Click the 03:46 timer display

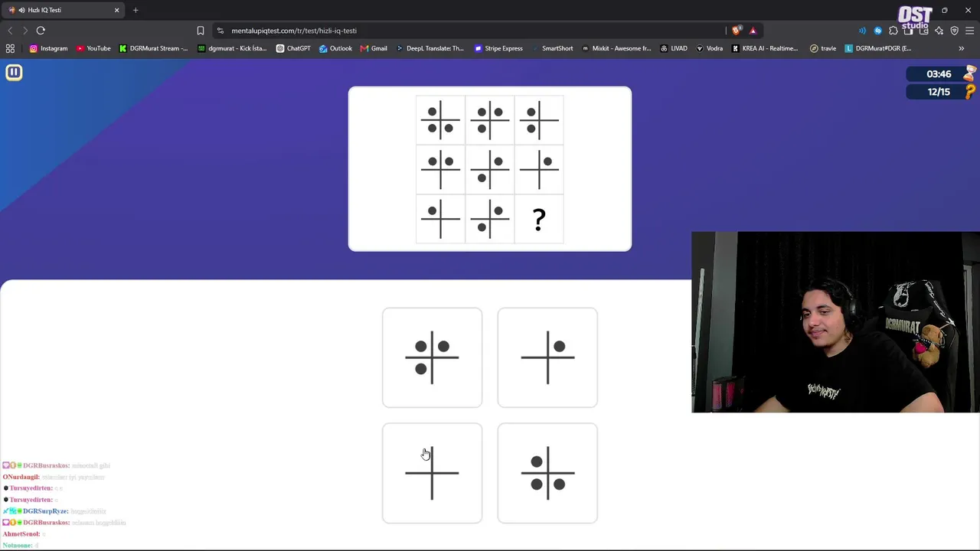pos(939,74)
